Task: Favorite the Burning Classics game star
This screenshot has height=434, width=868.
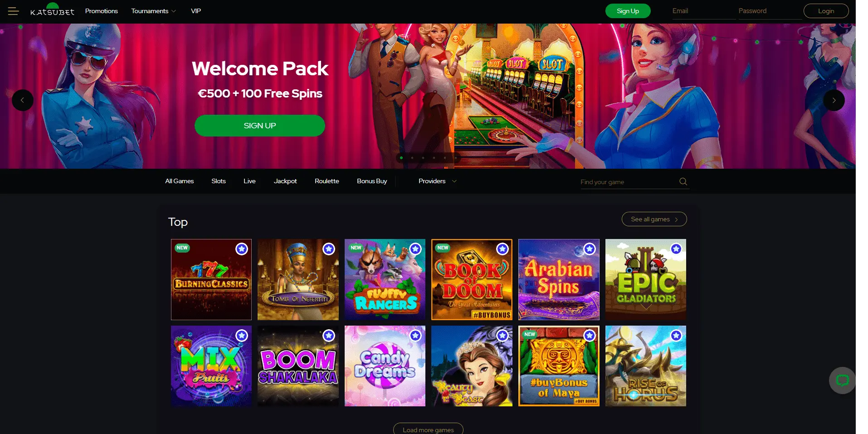Action: point(242,249)
